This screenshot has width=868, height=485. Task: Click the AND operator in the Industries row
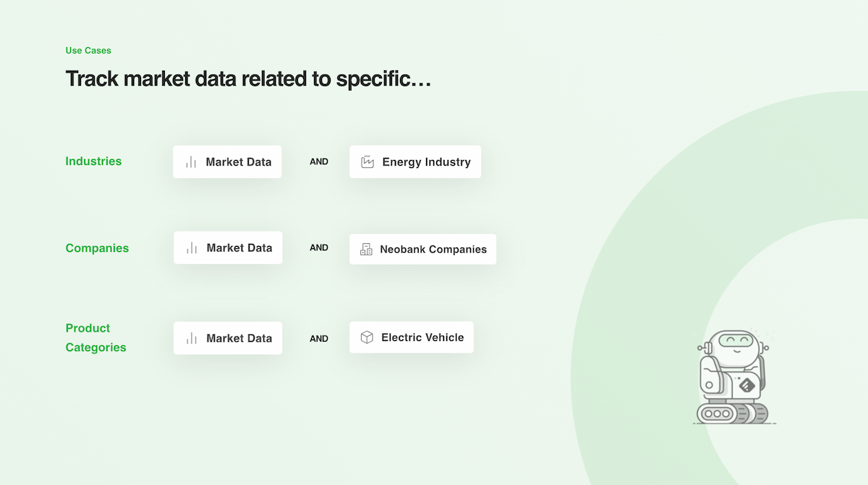click(319, 162)
